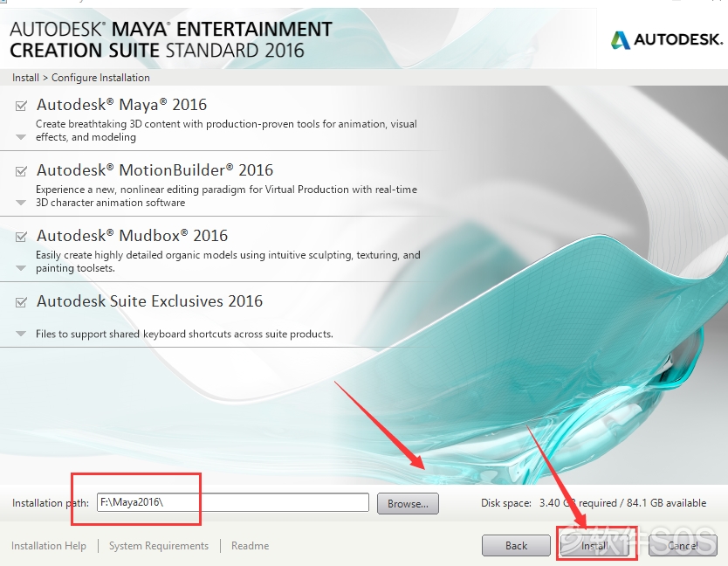Click the Autodesk logo icon
The height and width of the screenshot is (566, 728).
(621, 40)
